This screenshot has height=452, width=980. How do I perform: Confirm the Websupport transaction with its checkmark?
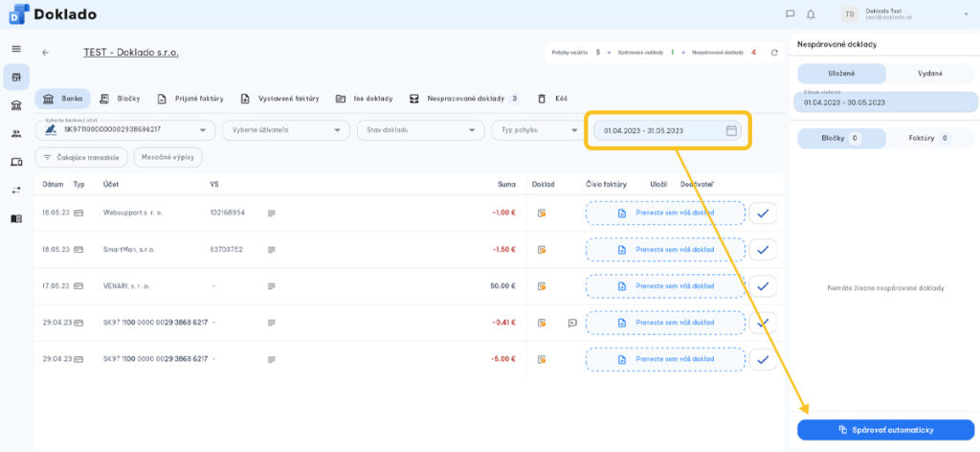click(x=763, y=214)
